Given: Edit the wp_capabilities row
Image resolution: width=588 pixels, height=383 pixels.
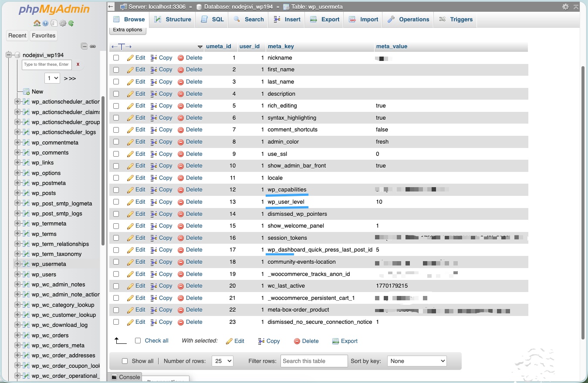Looking at the screenshot, I should 136,190.
